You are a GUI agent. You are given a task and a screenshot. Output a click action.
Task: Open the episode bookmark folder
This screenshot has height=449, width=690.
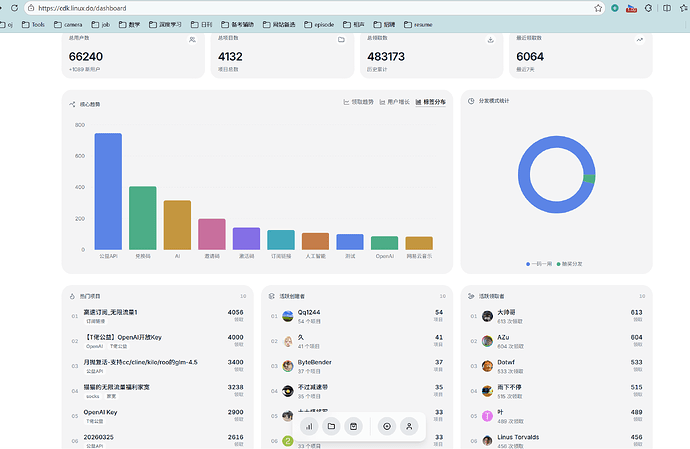tap(319, 25)
